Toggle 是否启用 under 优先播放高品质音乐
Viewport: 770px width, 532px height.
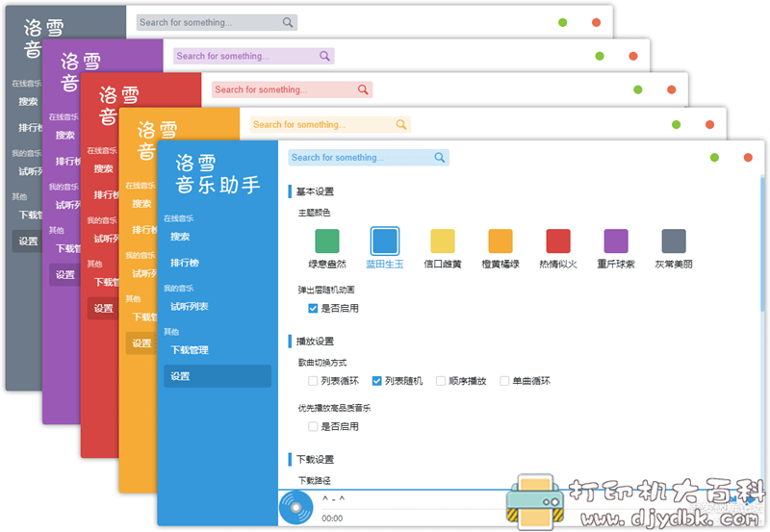coord(313,426)
